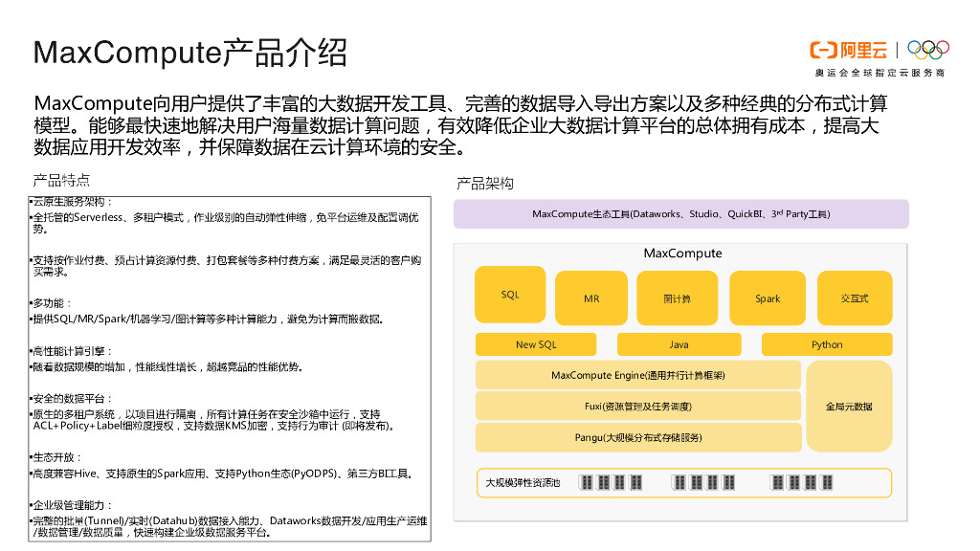
Task: Select the Pangu distributed storage layer
Action: coord(637,437)
